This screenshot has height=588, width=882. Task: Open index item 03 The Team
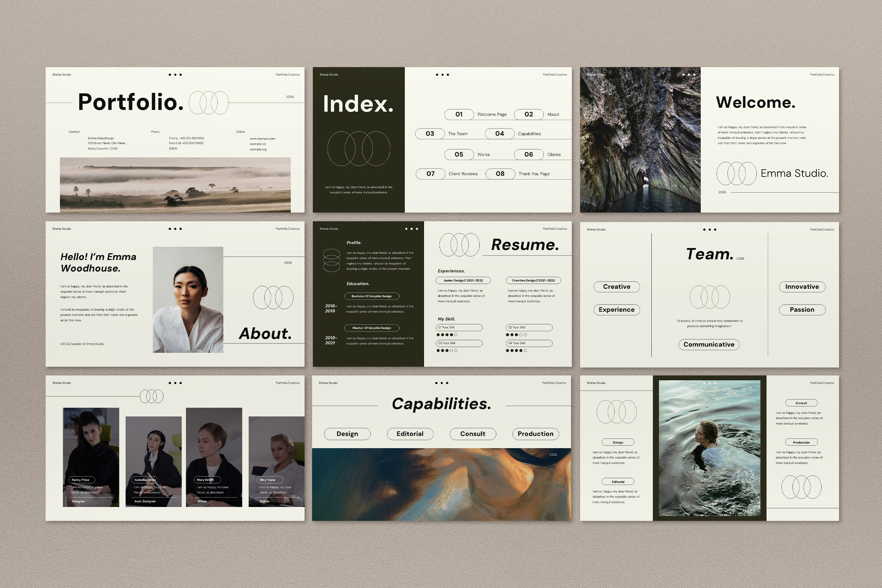coord(430,134)
